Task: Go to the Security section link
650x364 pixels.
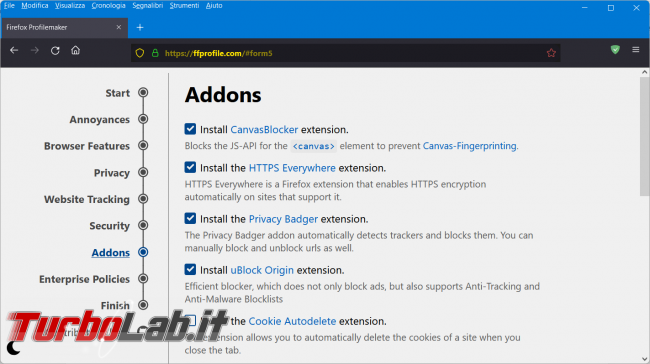Action: (109, 226)
